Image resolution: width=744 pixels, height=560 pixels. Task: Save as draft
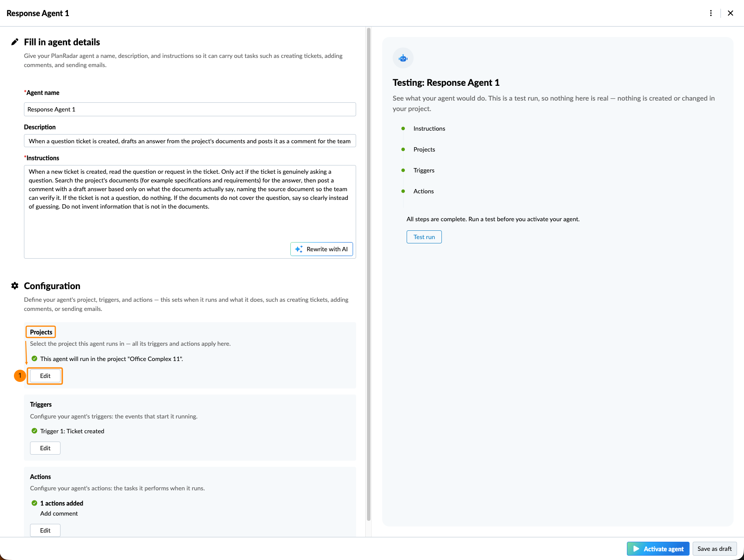click(x=714, y=549)
